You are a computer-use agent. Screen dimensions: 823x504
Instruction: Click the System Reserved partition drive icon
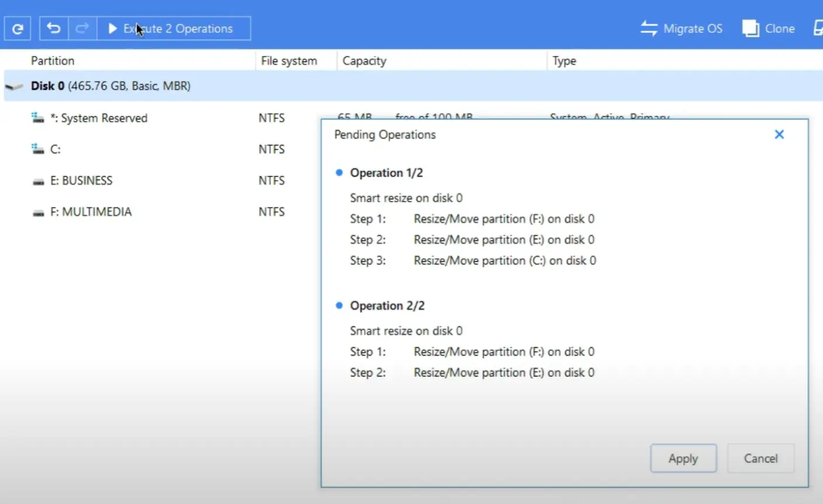tap(37, 117)
